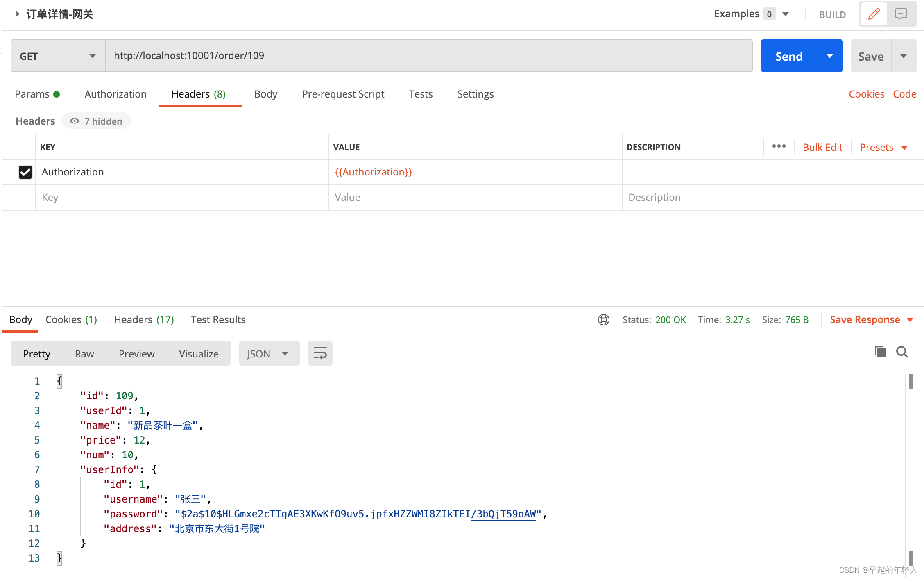924x578 pixels.
Task: Switch to the Tests tab
Action: coord(420,94)
